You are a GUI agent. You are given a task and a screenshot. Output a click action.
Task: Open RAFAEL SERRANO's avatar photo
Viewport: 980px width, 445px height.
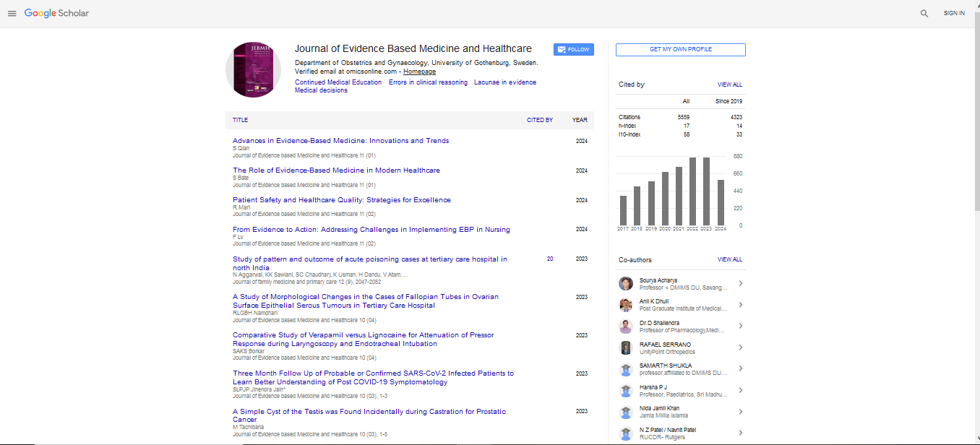click(x=626, y=348)
